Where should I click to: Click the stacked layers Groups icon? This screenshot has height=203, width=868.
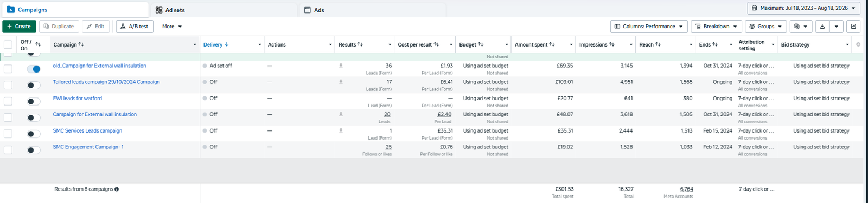(x=752, y=26)
